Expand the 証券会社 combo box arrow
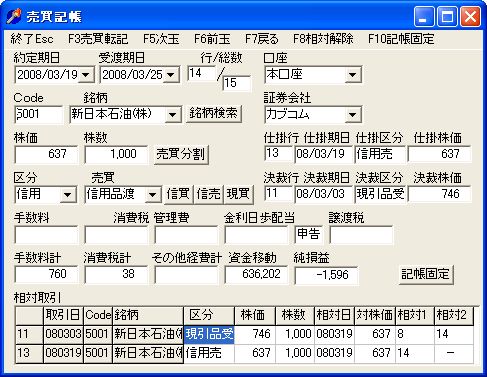 353,115
